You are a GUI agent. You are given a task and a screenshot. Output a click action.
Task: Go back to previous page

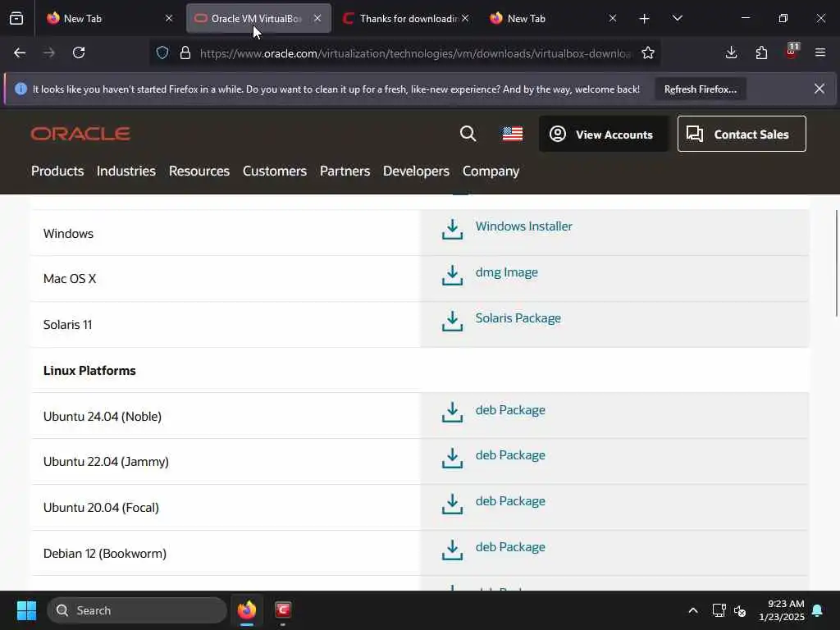point(20,52)
